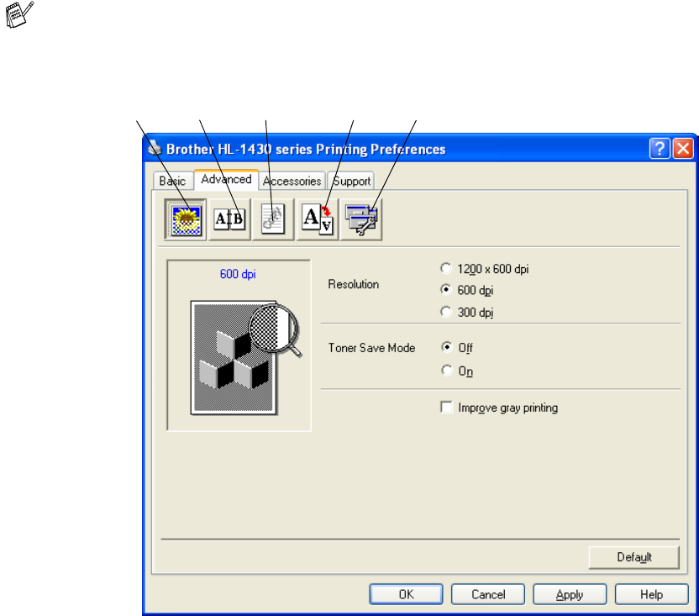Select the Print Quality sunflower icon
Image resolution: width=699 pixels, height=616 pixels.
coord(185,219)
